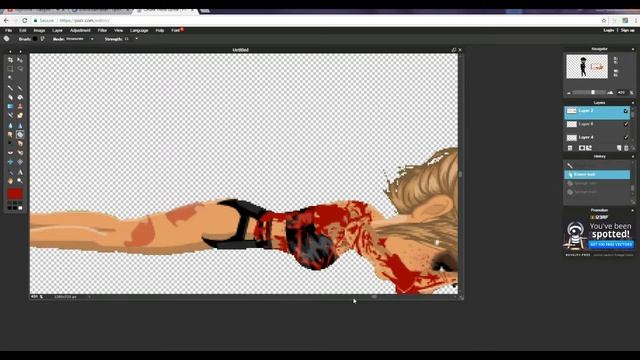Add a layer mask
The image size is (640, 360).
tap(582, 148)
